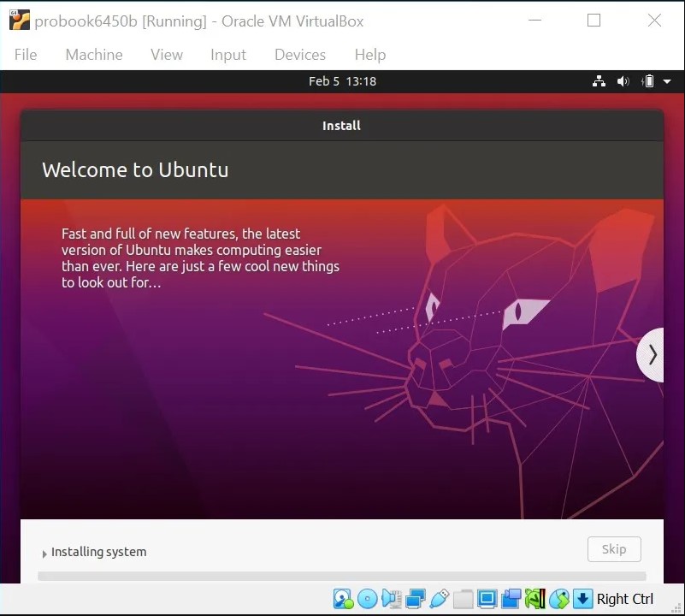Click the battery indicator in the top panel
The image size is (685, 616).
click(x=647, y=81)
